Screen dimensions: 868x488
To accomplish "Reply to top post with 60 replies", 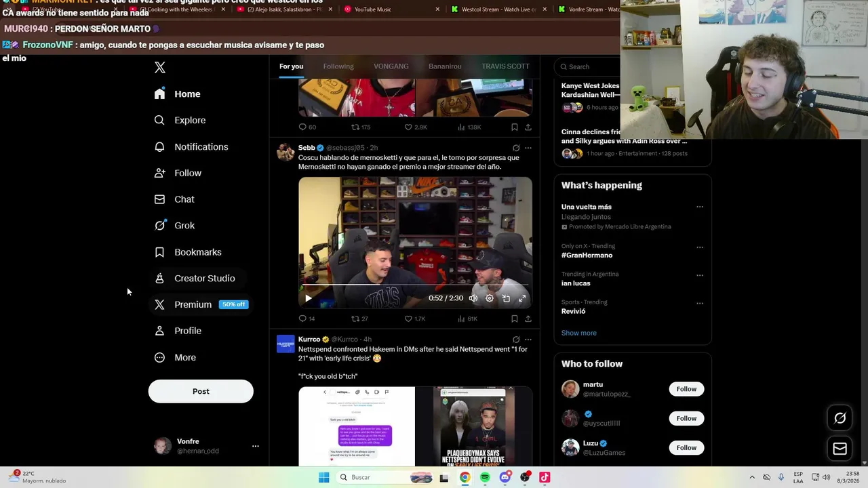I will 302,127.
